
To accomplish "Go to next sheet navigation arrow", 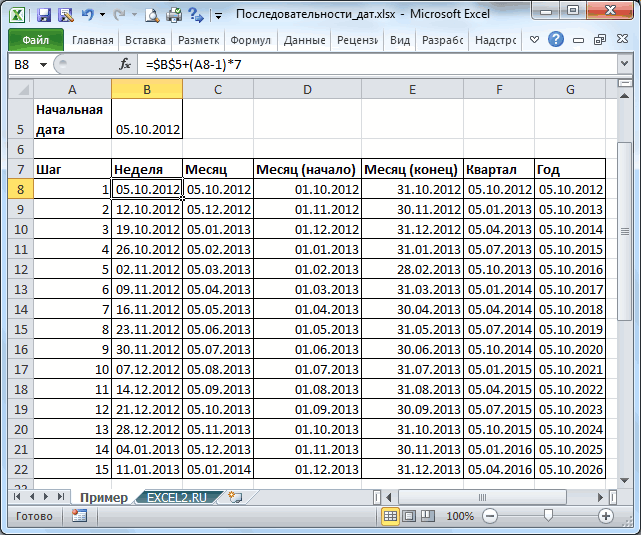I will (46, 497).
